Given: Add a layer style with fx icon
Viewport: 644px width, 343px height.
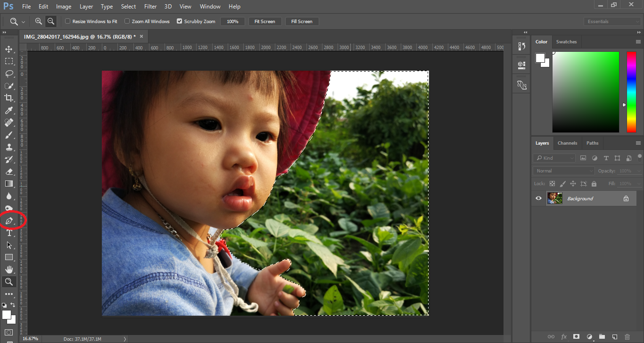Looking at the screenshot, I should point(564,336).
